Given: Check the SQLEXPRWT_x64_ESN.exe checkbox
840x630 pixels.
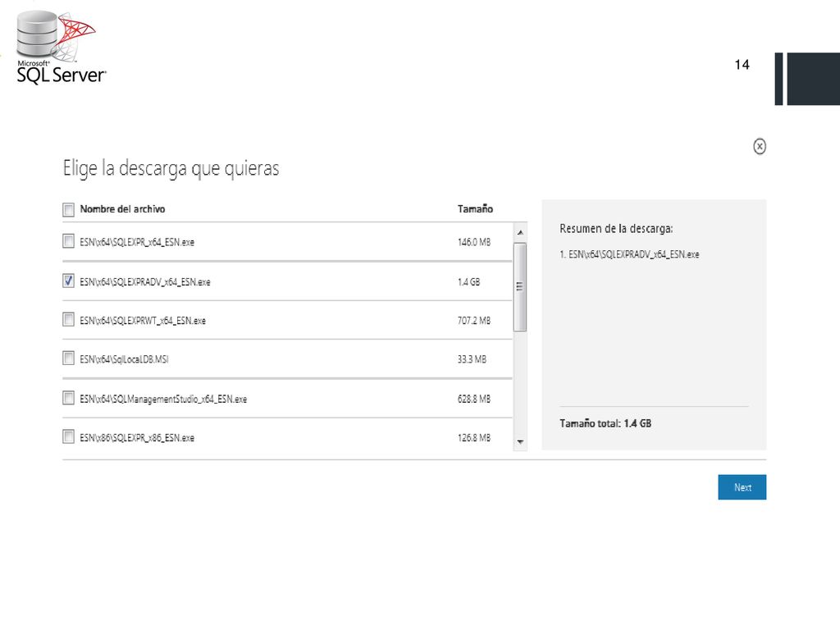Looking at the screenshot, I should point(69,319).
